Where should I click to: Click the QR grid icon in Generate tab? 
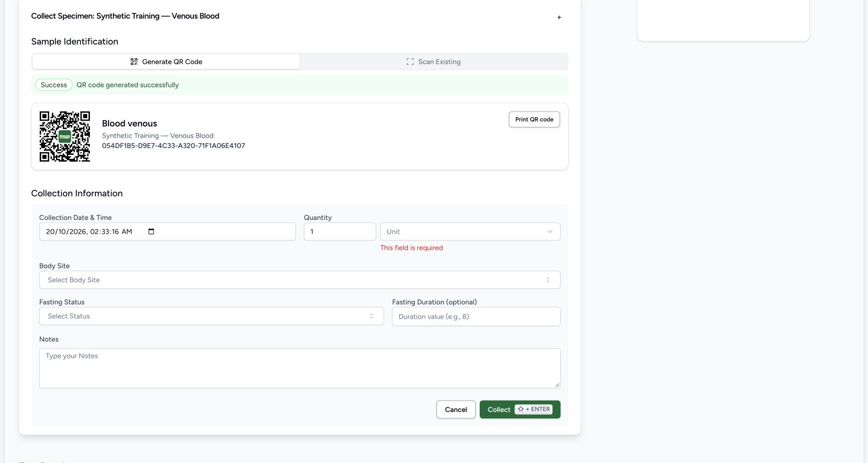[x=134, y=62]
